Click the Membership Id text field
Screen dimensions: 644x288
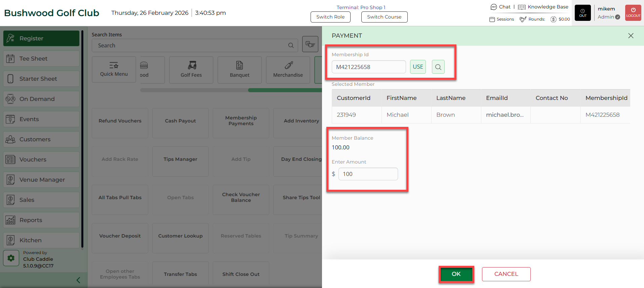coord(368,67)
